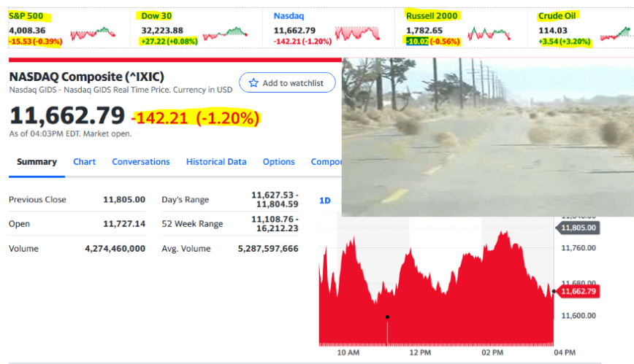Viewport: 634px width, 364px height.
Task: Click the Dow 30 sparkline chart
Action: tap(225, 34)
